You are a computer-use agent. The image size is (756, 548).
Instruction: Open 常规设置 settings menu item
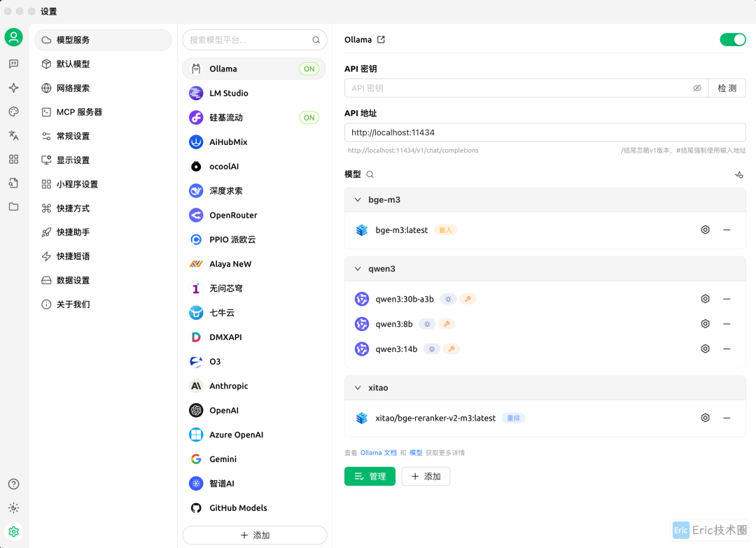[103, 136]
